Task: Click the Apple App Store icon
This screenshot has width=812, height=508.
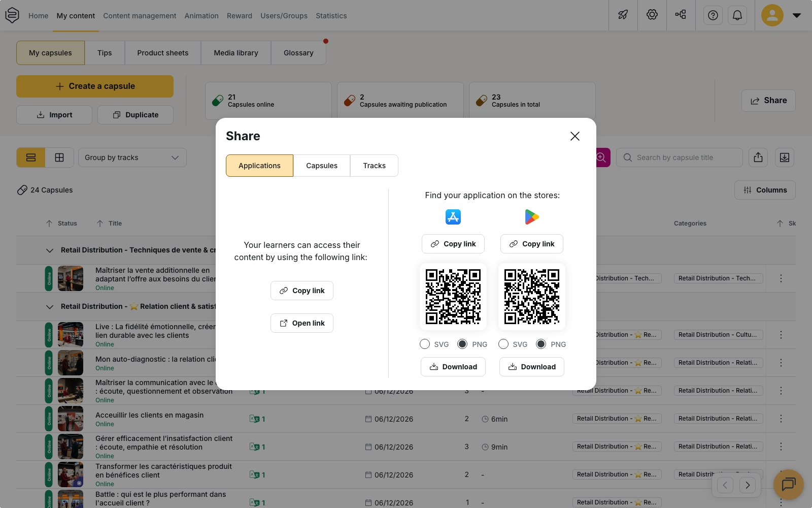Action: point(453,217)
